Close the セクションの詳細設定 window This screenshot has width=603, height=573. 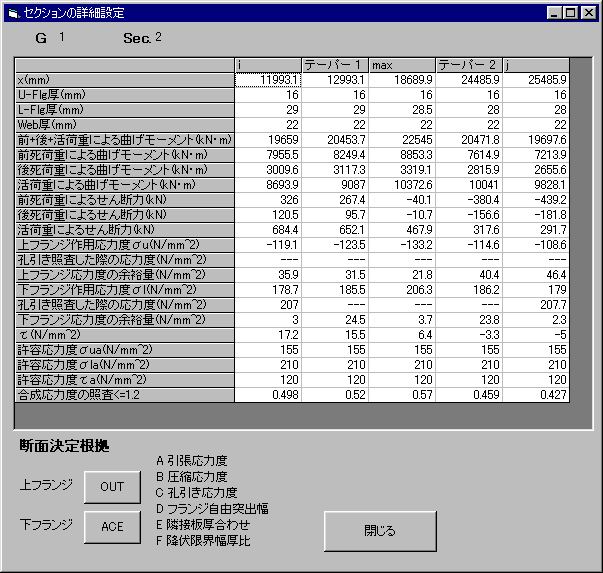click(588, 13)
